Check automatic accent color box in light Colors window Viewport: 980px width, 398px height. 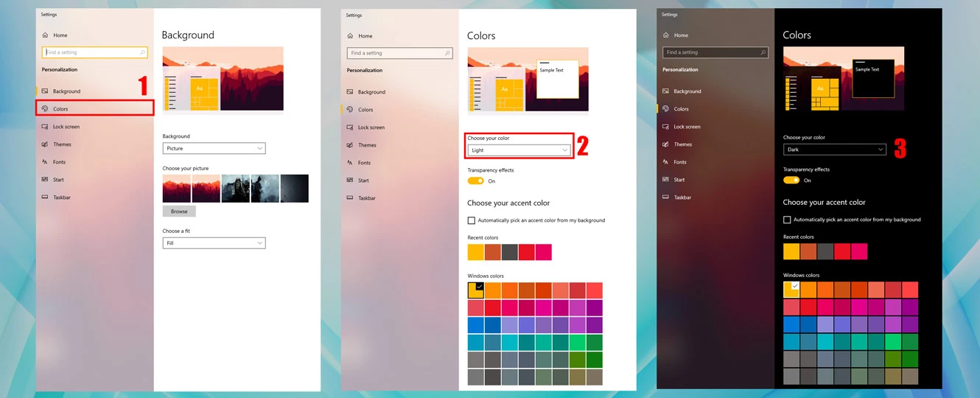(x=472, y=220)
